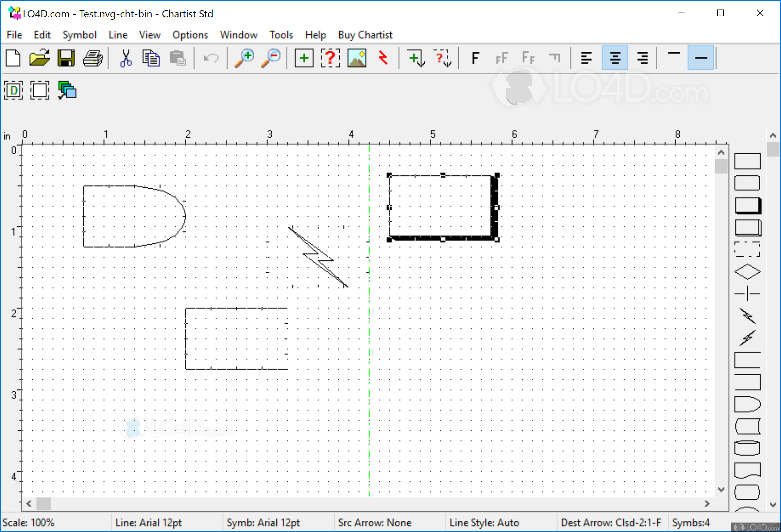Click canvas horizontal scrollbar right arrow

tap(707, 503)
